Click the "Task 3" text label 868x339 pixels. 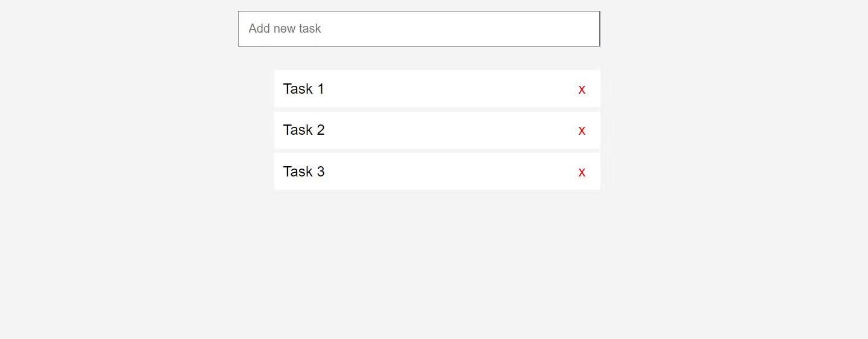(303, 172)
